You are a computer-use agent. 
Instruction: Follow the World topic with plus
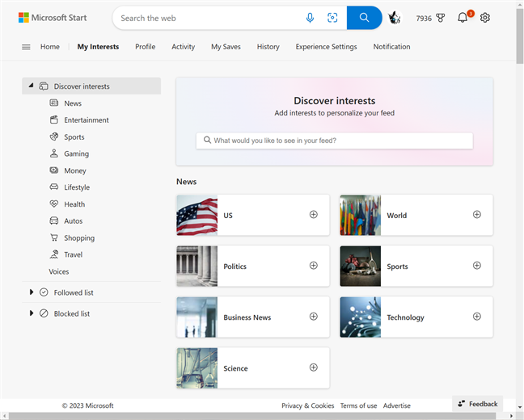click(477, 214)
